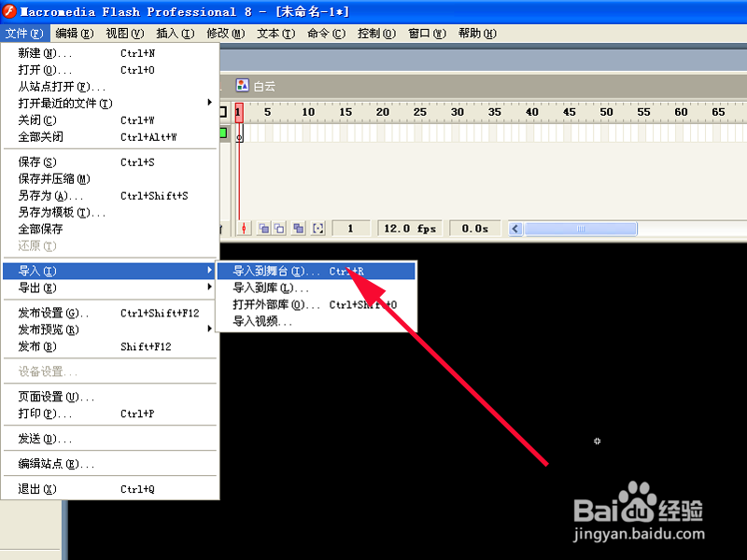This screenshot has height=560, width=747.
Task: Expand the 发布预览(R) submenu
Action: click(x=109, y=329)
